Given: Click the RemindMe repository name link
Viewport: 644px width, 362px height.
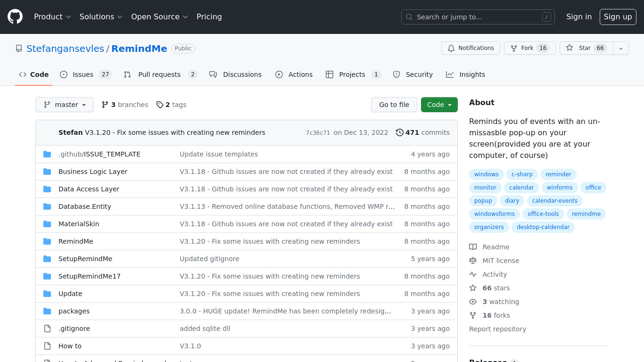Looking at the screenshot, I should click(139, 49).
